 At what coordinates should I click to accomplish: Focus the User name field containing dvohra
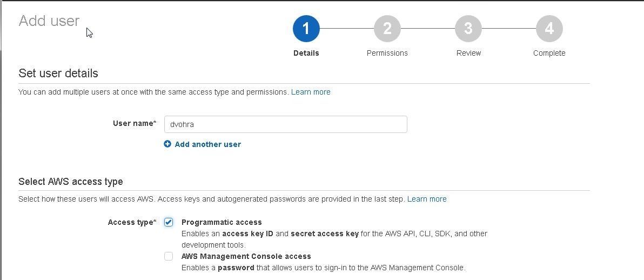click(x=285, y=124)
